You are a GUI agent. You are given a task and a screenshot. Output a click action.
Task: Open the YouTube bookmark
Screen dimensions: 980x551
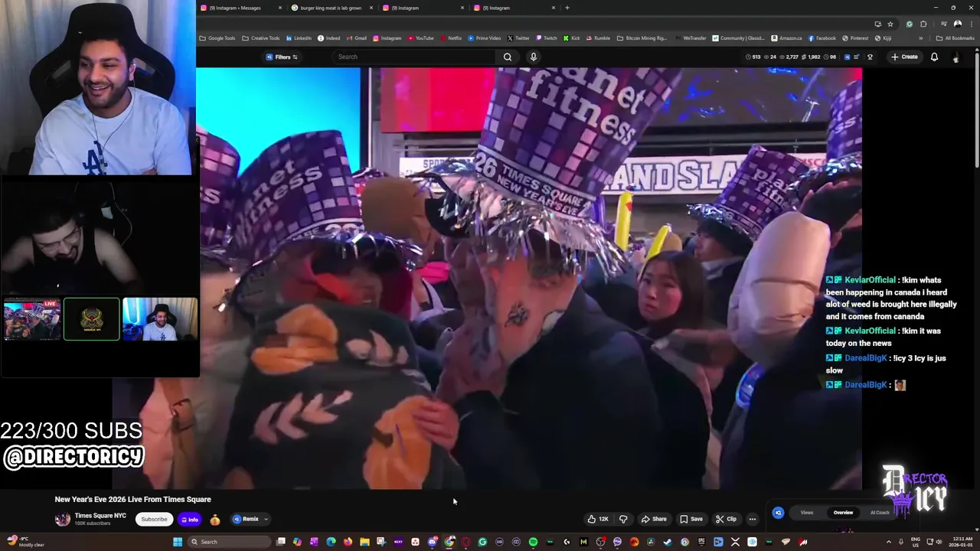(421, 38)
